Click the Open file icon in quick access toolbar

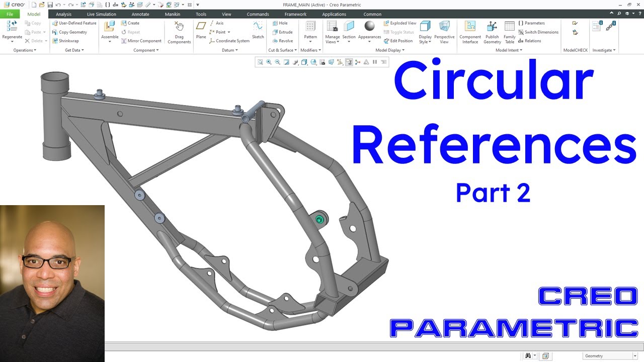pos(42,5)
